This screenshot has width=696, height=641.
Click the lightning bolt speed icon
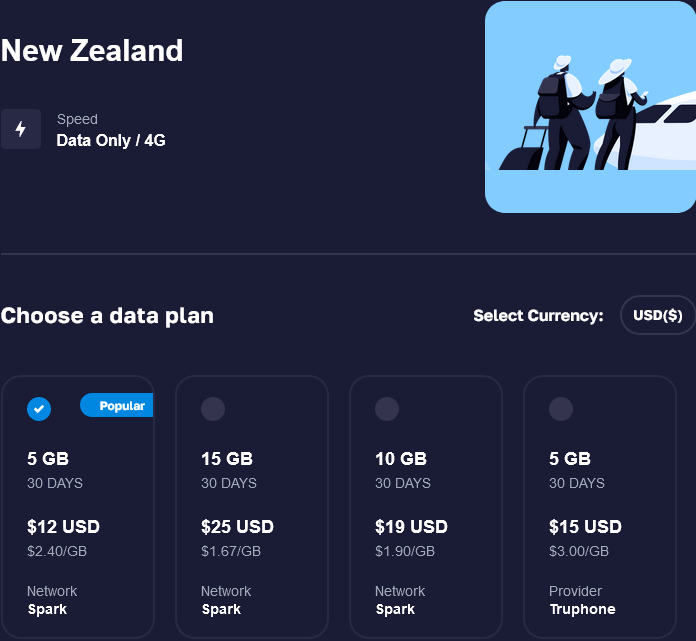[21, 129]
